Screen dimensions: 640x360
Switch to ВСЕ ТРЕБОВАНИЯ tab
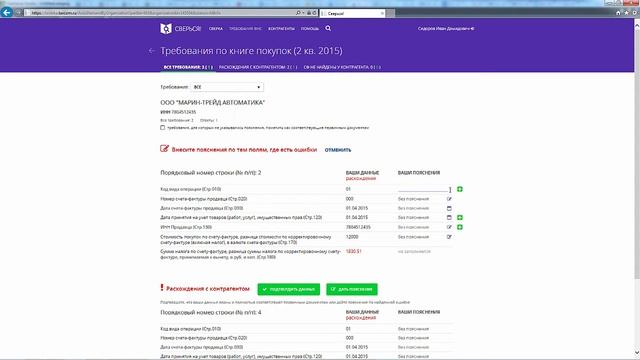point(188,67)
